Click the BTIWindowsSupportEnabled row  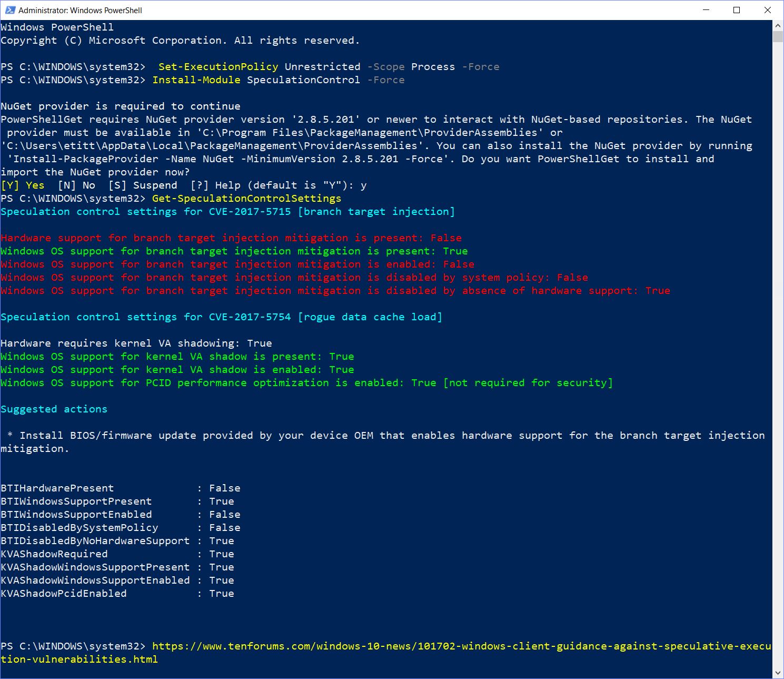[121, 515]
